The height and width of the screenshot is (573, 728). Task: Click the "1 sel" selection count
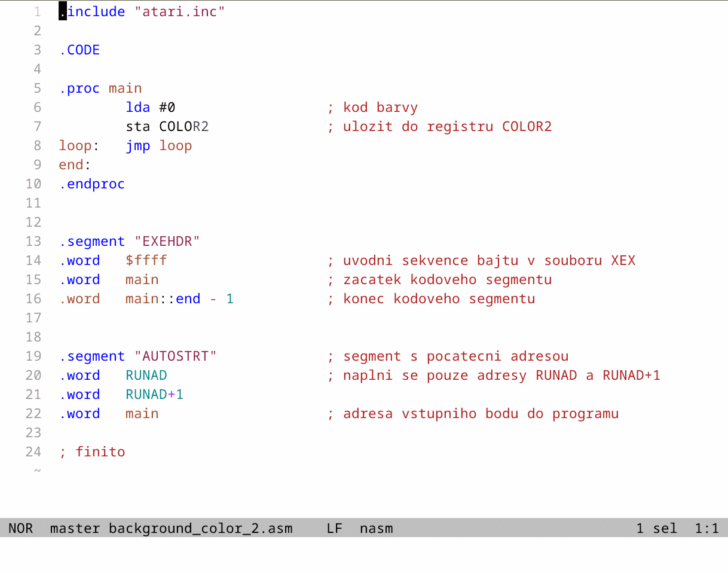click(657, 528)
